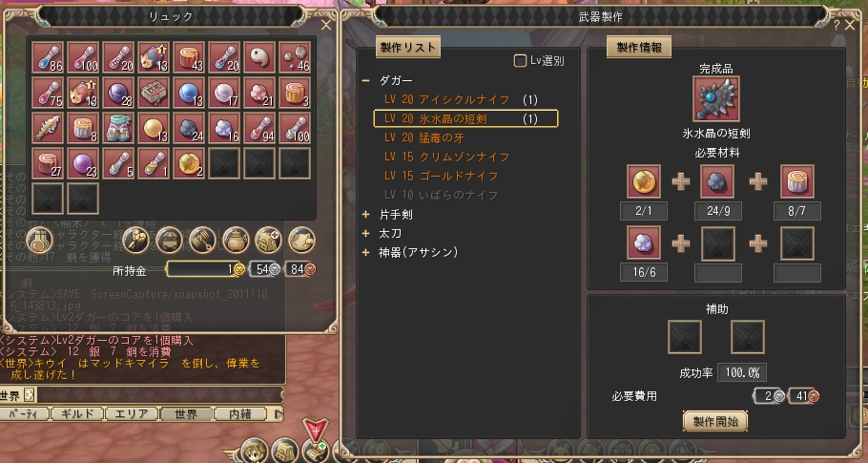
Task: Click the potion flask icon below inventory
Action: [x=39, y=241]
